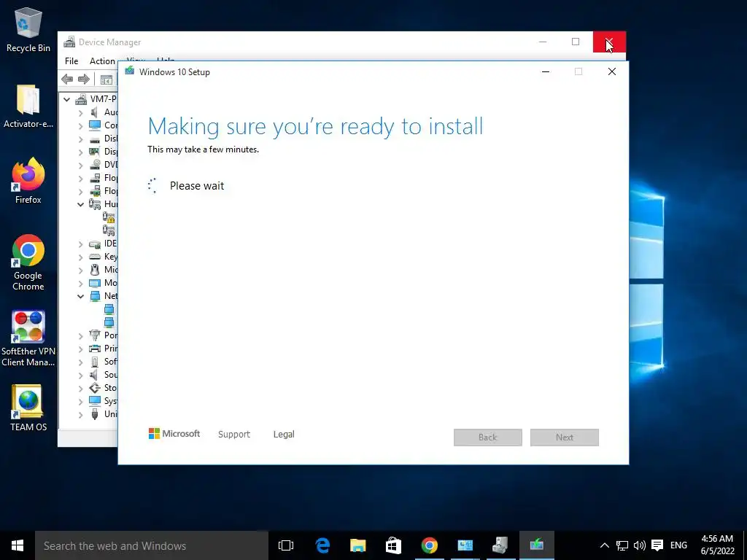Expand the Audio inputs category arrow

click(x=80, y=112)
